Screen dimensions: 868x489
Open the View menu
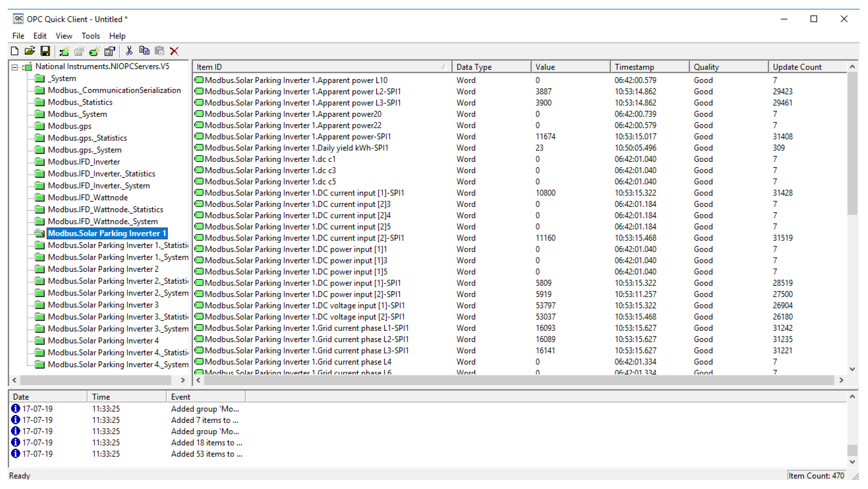click(64, 36)
